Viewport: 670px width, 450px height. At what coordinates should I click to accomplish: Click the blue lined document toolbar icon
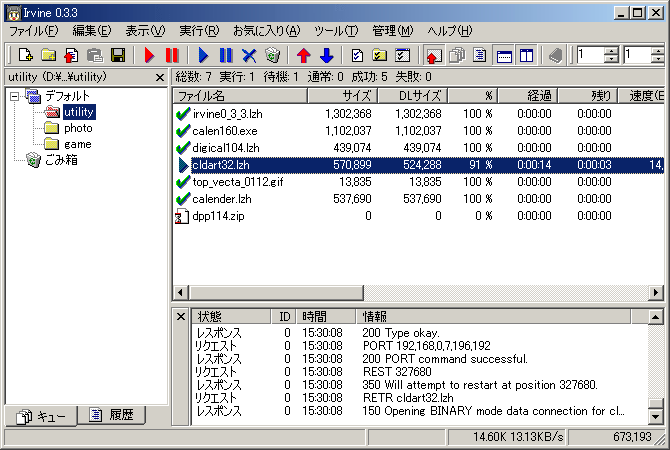[x=480, y=55]
